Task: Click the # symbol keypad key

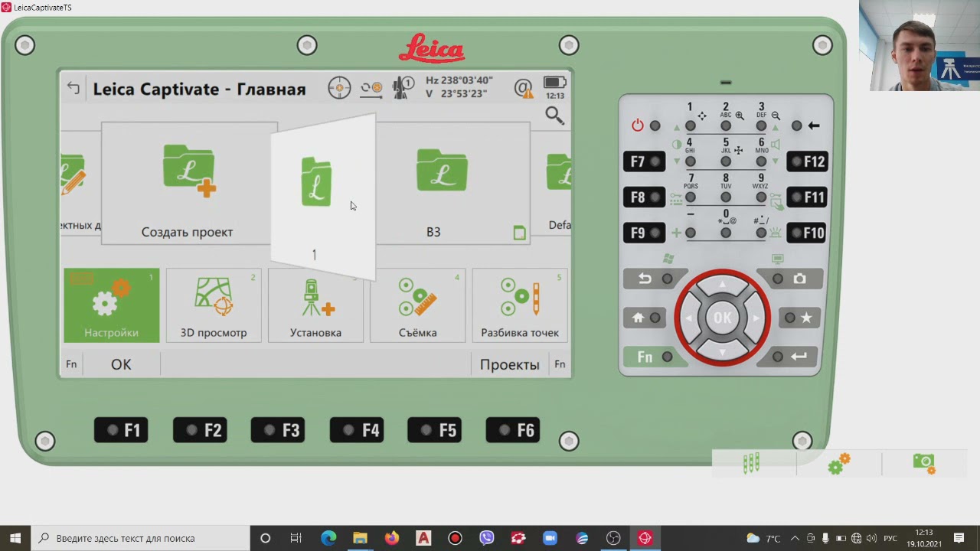Action: 761,233
